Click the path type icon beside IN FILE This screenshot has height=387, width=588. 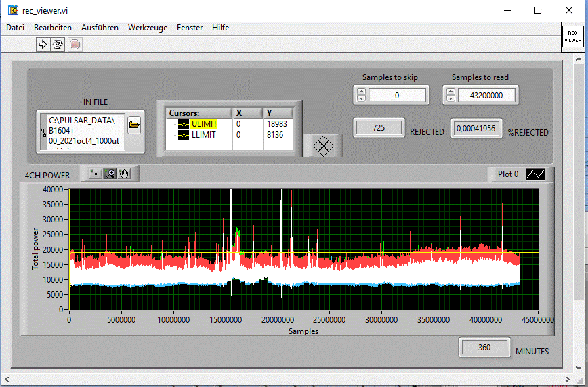43,132
